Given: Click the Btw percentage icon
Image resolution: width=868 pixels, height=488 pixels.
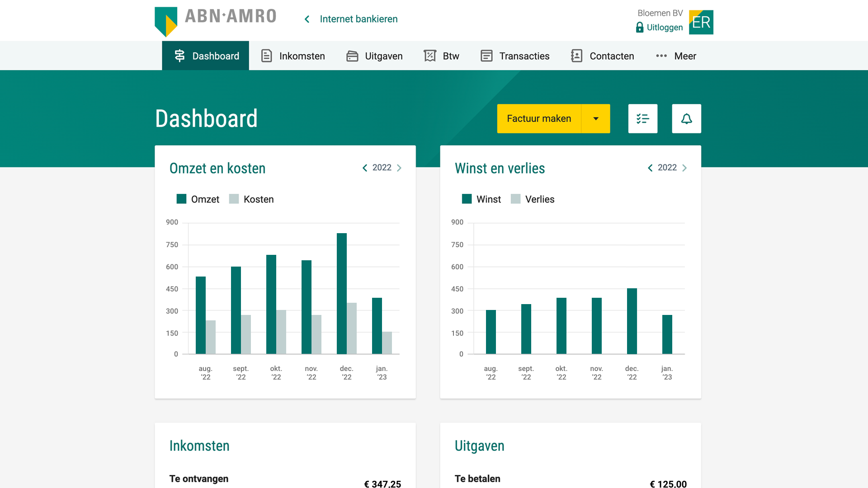Looking at the screenshot, I should (430, 56).
